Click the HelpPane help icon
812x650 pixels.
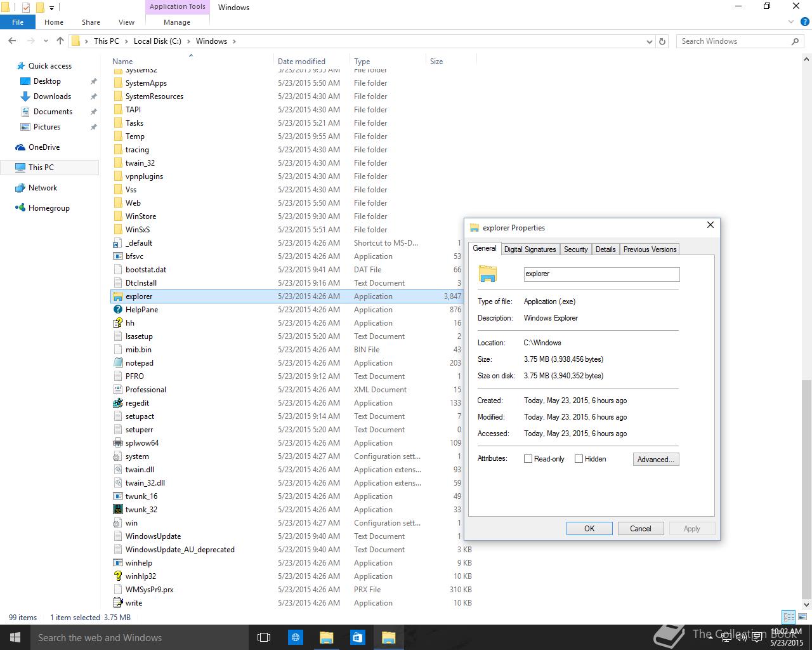tap(117, 310)
